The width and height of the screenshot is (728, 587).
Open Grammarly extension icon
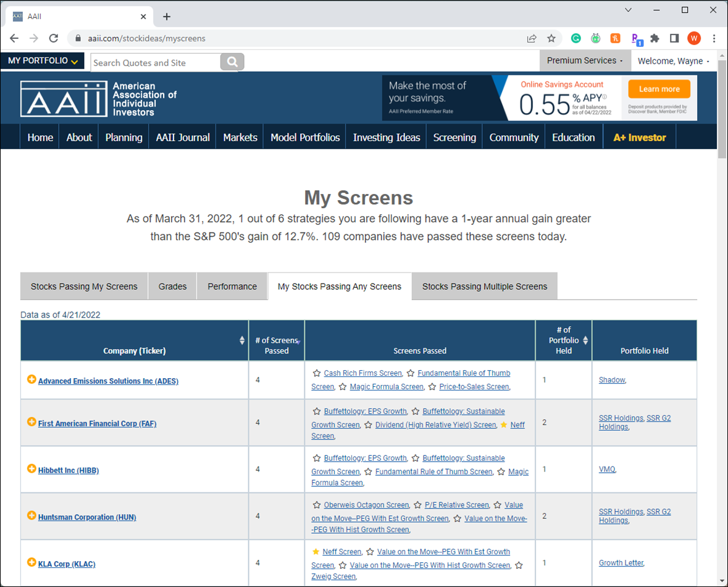coord(575,38)
